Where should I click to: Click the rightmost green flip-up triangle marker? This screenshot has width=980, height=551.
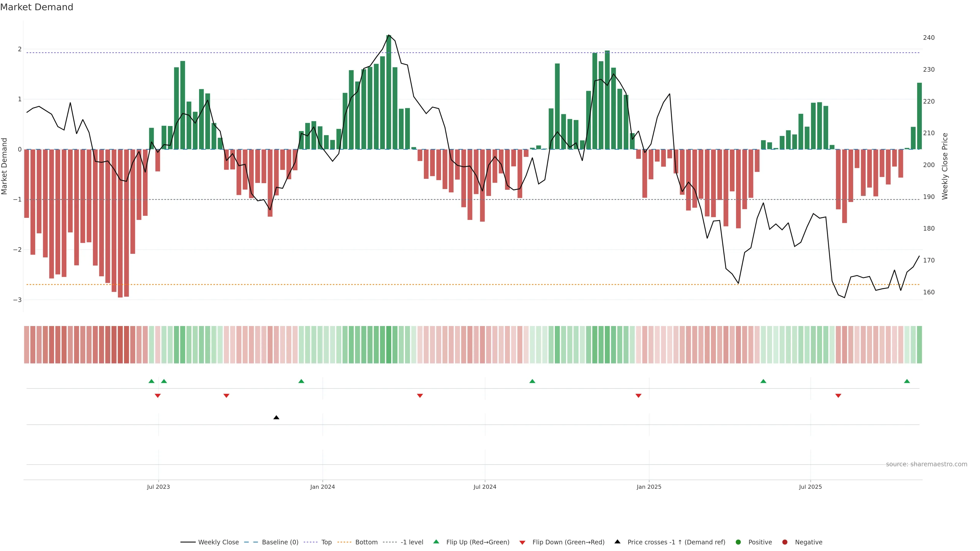(x=907, y=381)
